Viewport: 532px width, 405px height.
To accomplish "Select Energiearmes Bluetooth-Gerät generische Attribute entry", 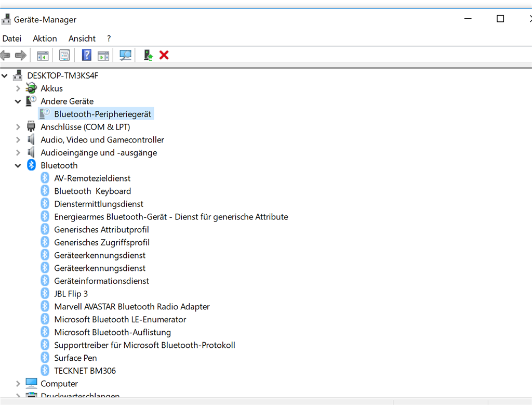I will [x=171, y=217].
